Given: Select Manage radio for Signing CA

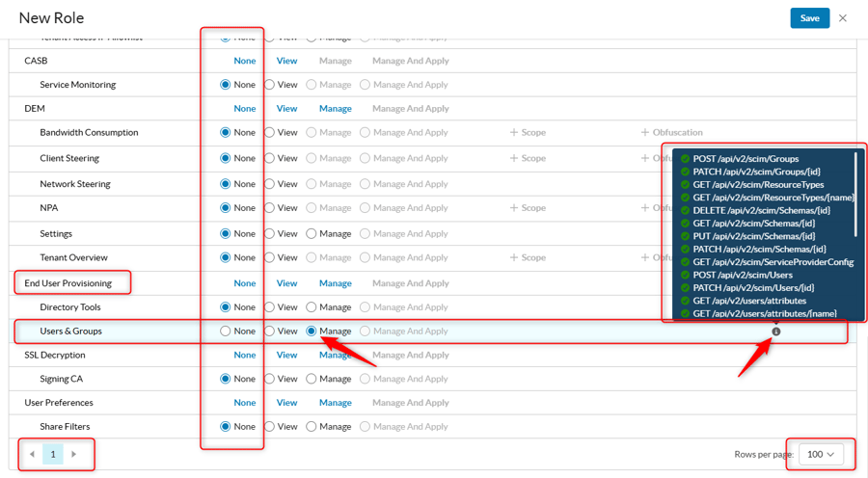Looking at the screenshot, I should click(312, 379).
